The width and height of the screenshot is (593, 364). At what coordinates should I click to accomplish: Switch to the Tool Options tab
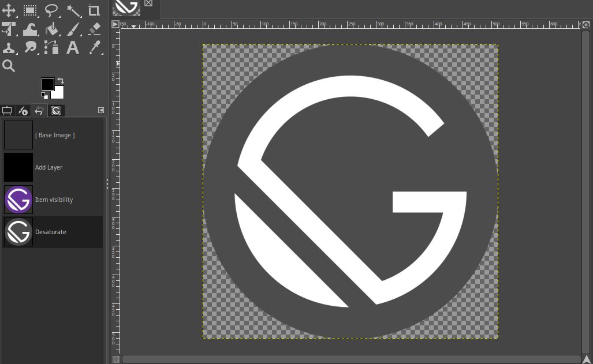[8, 111]
